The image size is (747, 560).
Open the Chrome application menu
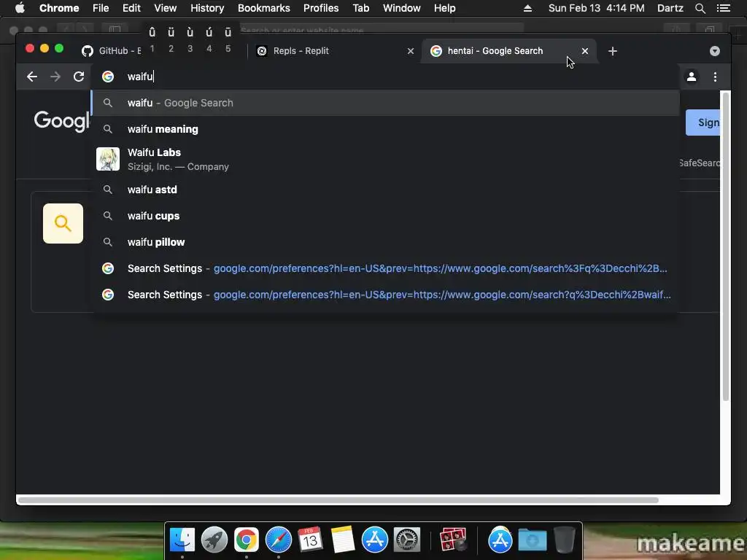pos(59,8)
